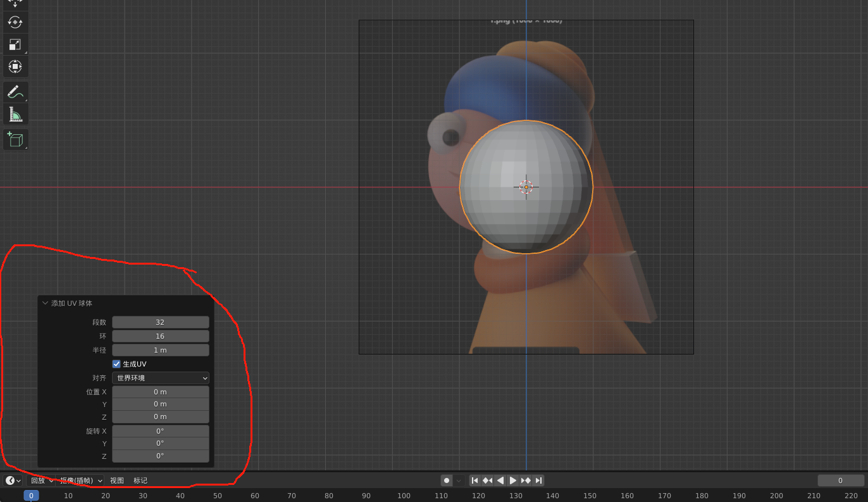Image resolution: width=868 pixels, height=502 pixels.
Task: Click frame 50 on the timeline ruler
Action: [218, 496]
